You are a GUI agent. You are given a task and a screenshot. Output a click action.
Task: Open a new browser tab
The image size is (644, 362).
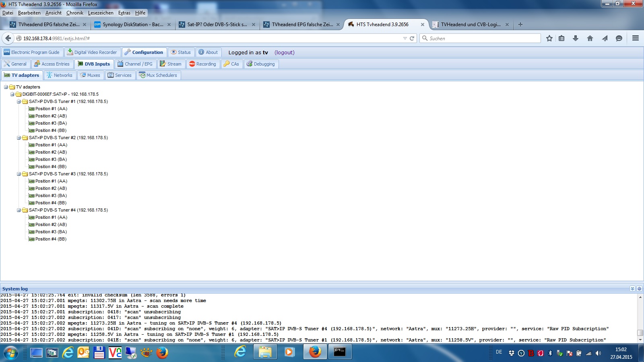[520, 25]
